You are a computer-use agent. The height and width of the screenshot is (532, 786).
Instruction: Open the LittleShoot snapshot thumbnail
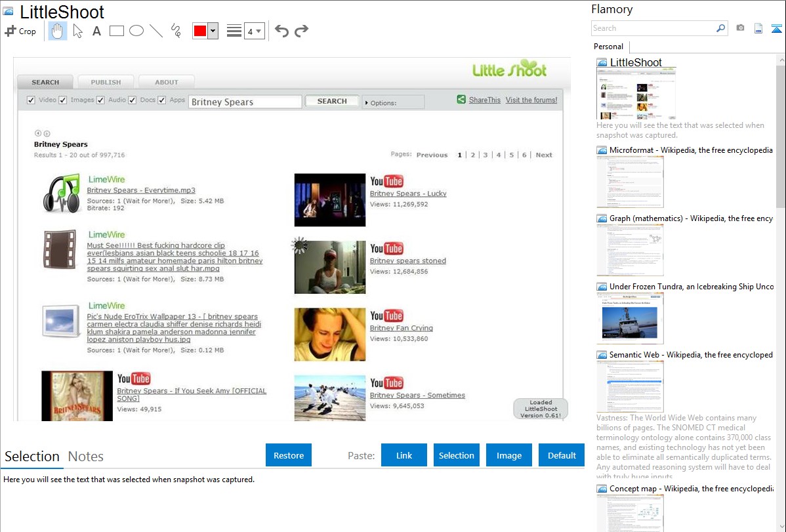[636, 94]
